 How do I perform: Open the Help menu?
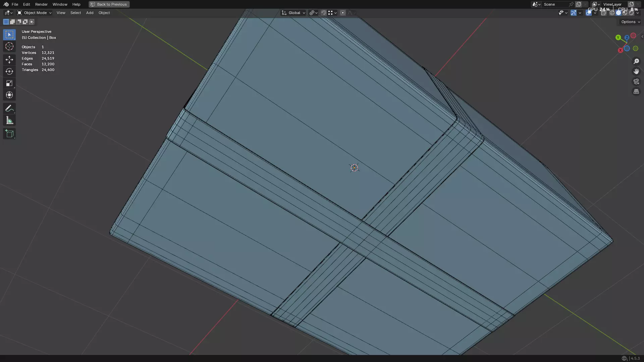click(x=76, y=4)
